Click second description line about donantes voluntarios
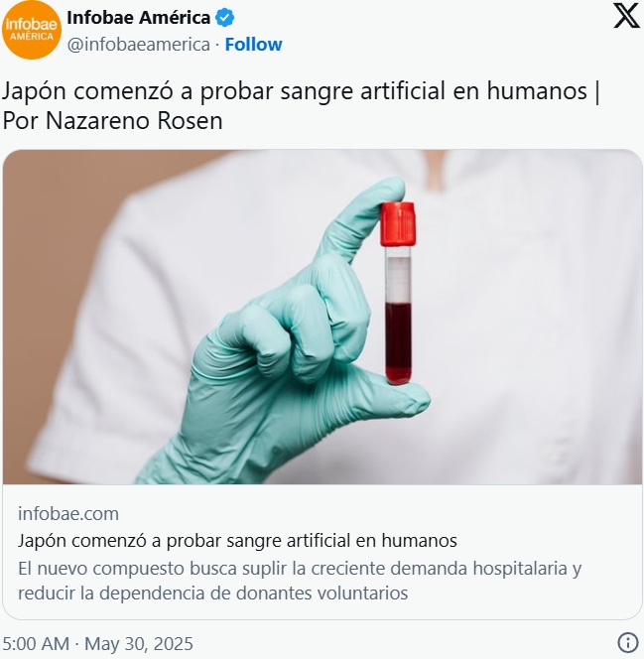This screenshot has width=644, height=659. [x=212, y=593]
